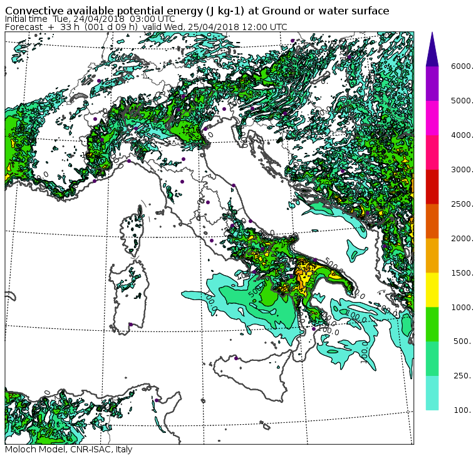Click the bright green 500–1000 legend band

[432, 325]
